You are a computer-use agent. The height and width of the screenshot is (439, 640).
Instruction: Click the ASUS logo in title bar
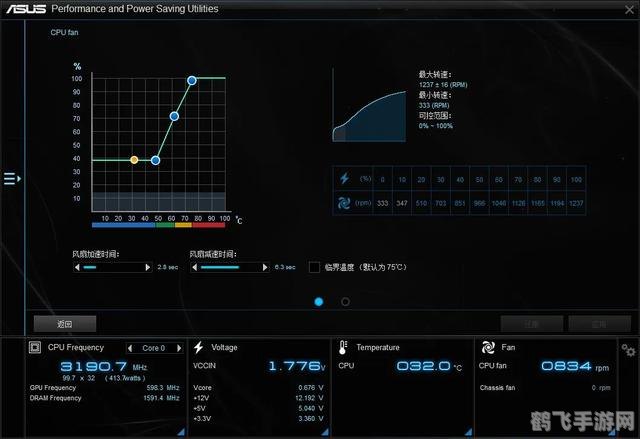(x=26, y=9)
